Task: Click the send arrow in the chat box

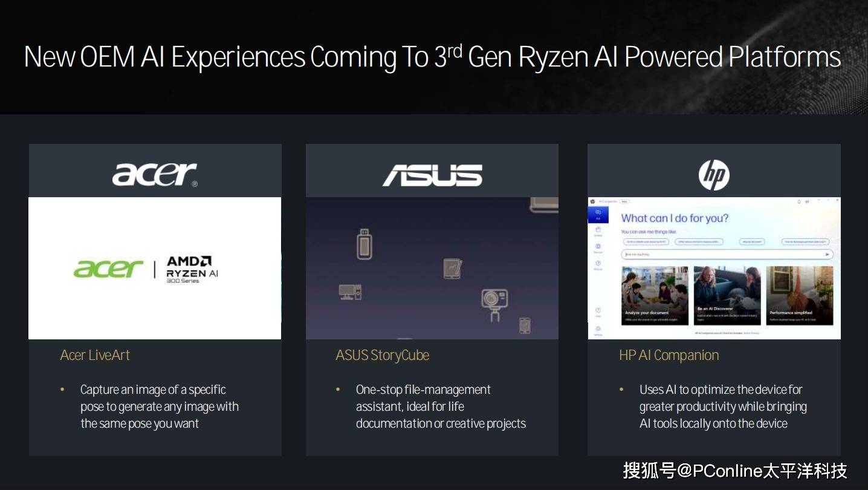Action: (x=828, y=255)
